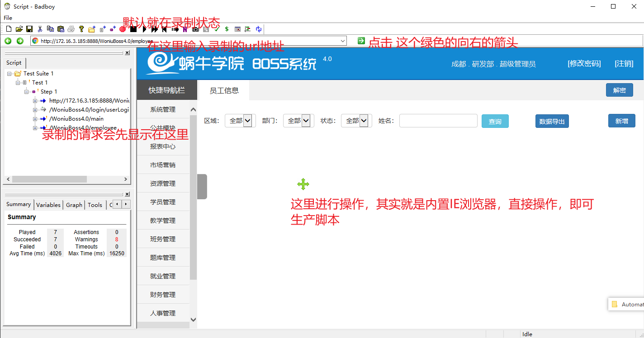Open the 状态 dropdown

(356, 121)
